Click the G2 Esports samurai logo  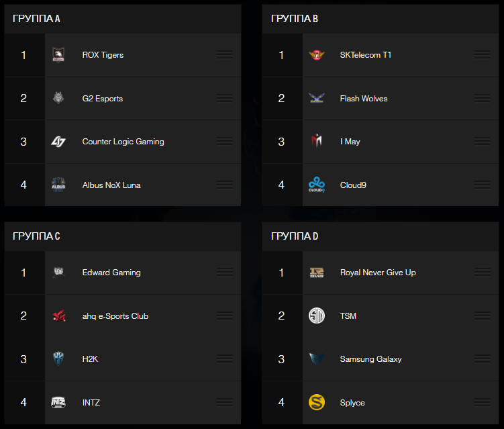58,98
